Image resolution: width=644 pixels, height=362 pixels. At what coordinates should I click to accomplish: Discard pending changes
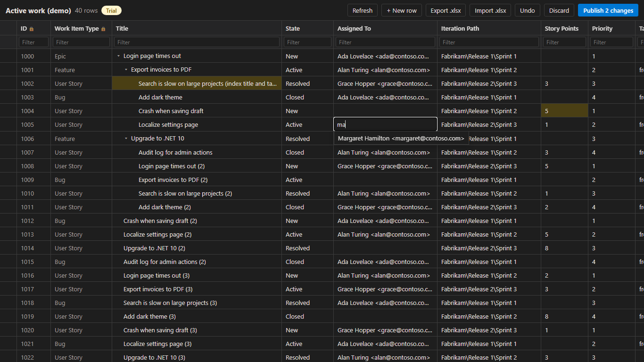point(559,10)
